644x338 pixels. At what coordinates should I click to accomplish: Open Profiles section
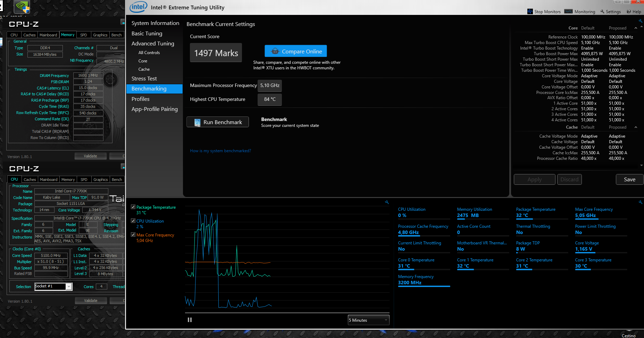pyautogui.click(x=141, y=99)
